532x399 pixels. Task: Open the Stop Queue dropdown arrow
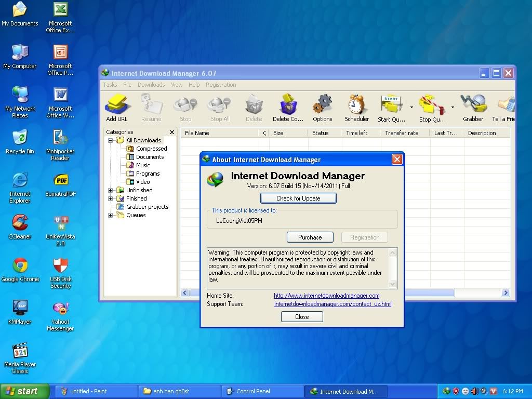pos(453,107)
